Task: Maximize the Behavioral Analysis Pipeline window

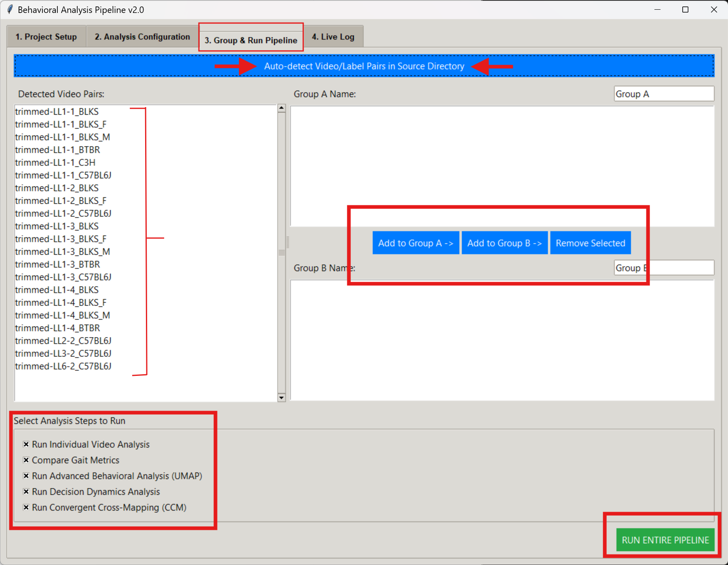Action: pyautogui.click(x=685, y=10)
